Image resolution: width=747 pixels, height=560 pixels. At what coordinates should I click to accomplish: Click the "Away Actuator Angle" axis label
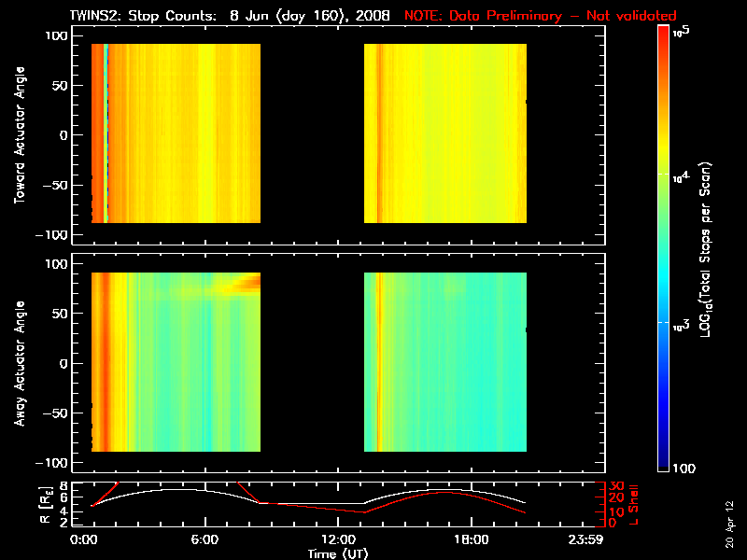tap(20, 363)
